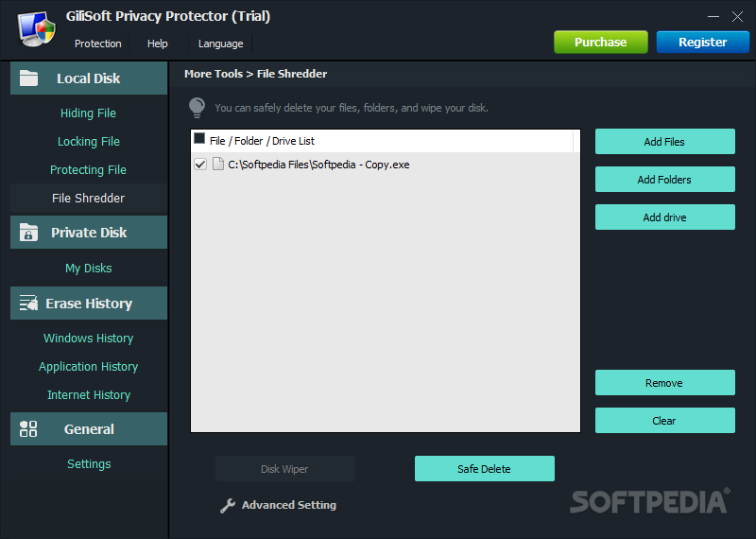The image size is (756, 539).
Task: Open My Disks page
Action: 89,269
